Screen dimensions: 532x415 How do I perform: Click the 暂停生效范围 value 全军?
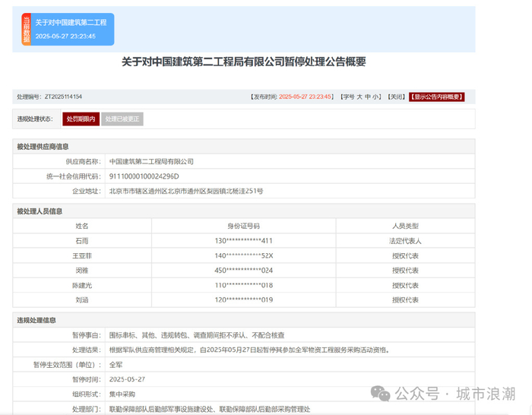116,365
